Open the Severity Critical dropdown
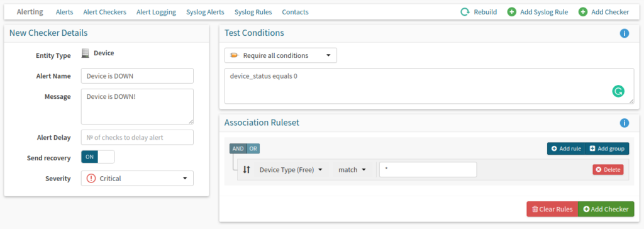Image resolution: width=644 pixels, height=229 pixels. coord(137,179)
